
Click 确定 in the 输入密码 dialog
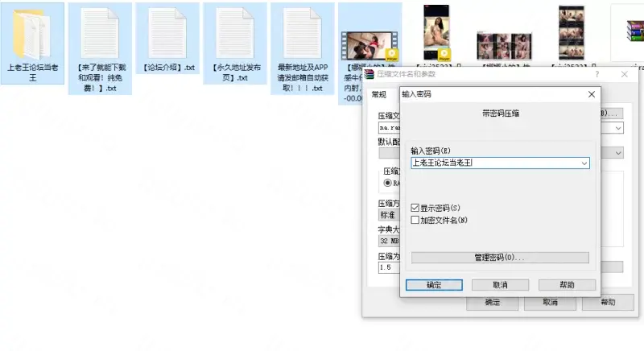[x=434, y=285]
